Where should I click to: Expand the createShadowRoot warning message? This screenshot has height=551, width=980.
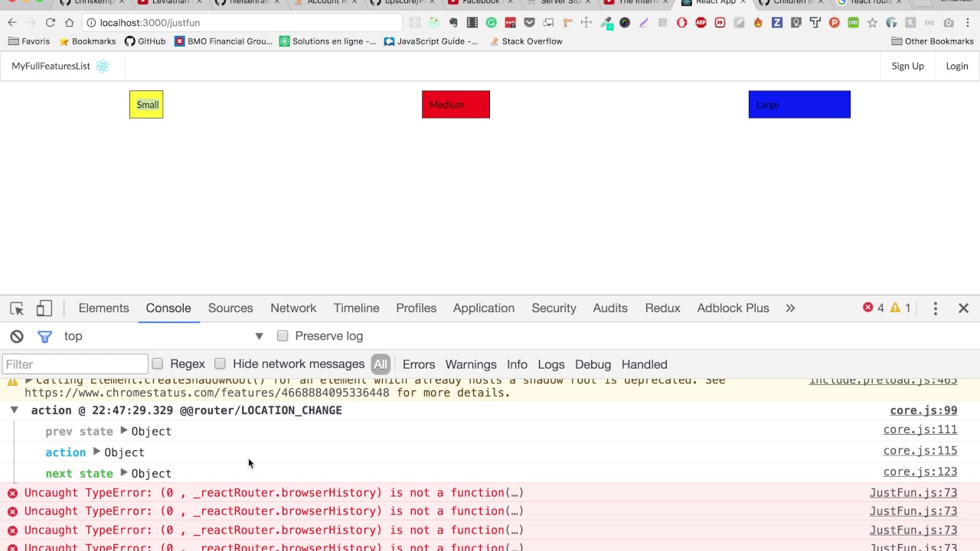point(29,380)
